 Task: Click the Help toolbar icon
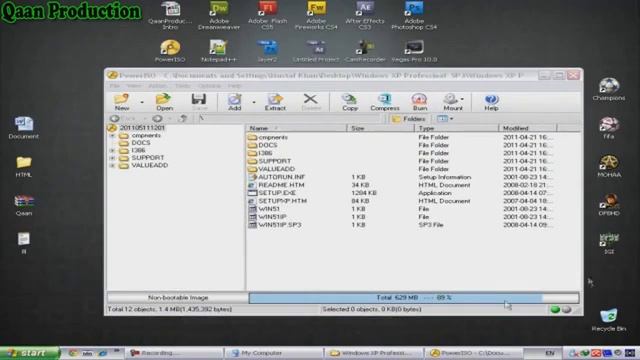[x=491, y=102]
